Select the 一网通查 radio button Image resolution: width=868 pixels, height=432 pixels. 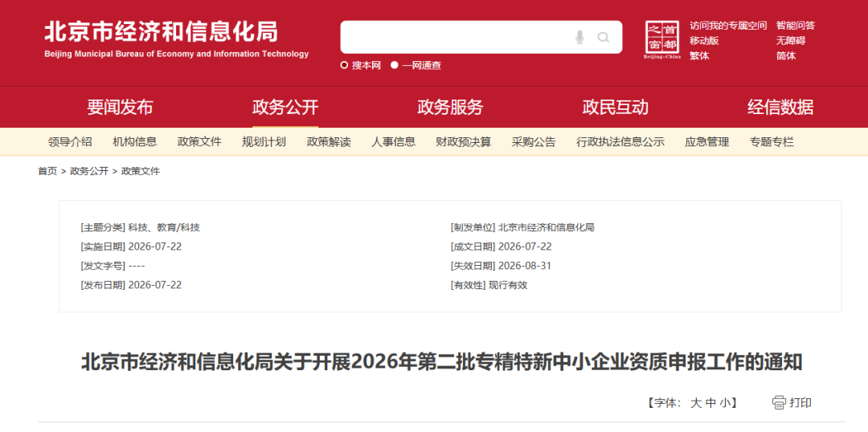(394, 65)
